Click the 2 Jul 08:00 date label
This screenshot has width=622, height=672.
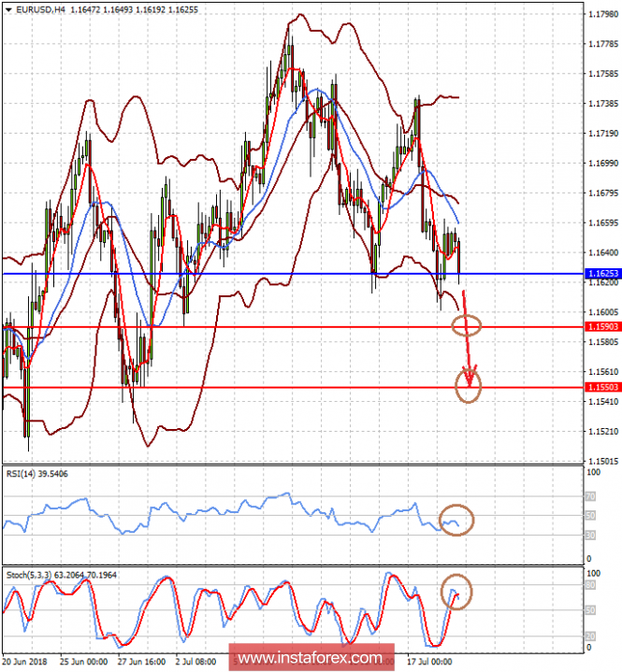pyautogui.click(x=196, y=662)
